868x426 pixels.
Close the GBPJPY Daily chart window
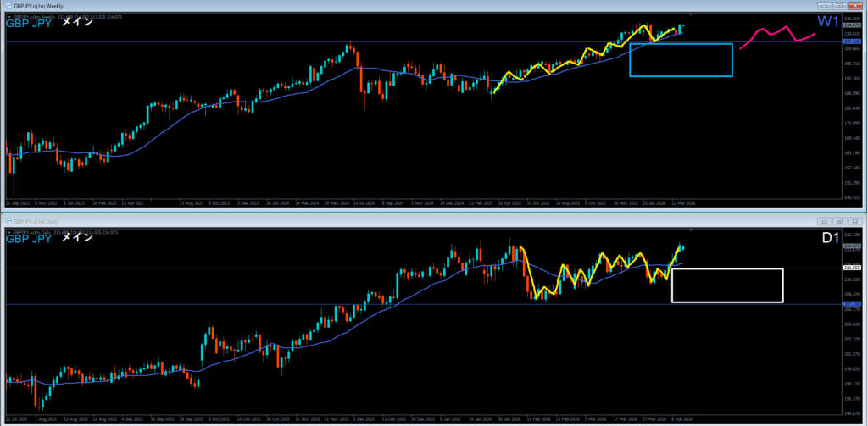tap(854, 221)
